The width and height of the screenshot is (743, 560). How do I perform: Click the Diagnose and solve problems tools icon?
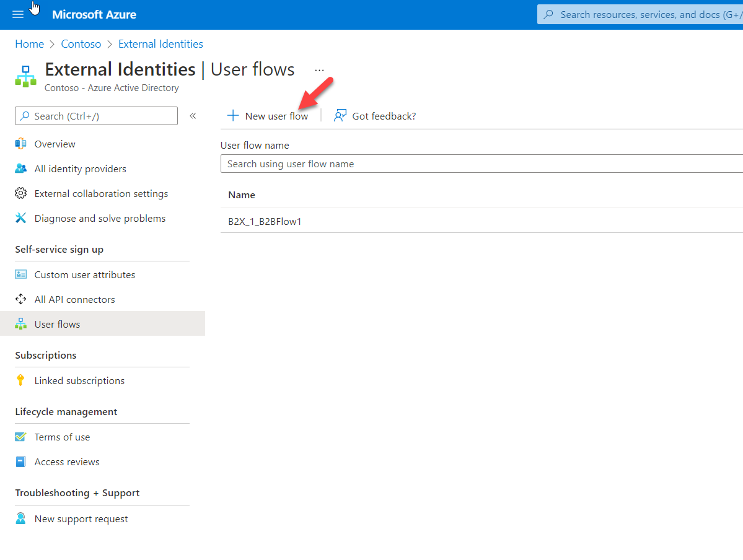point(21,218)
